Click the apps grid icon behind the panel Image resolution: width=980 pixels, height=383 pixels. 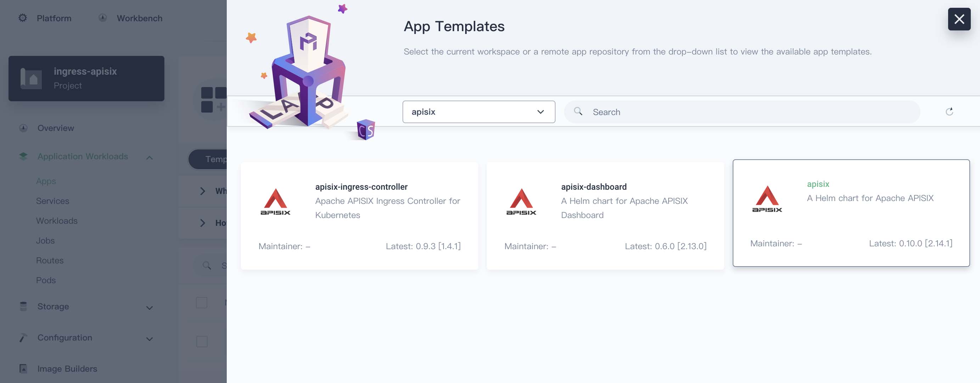click(x=213, y=99)
